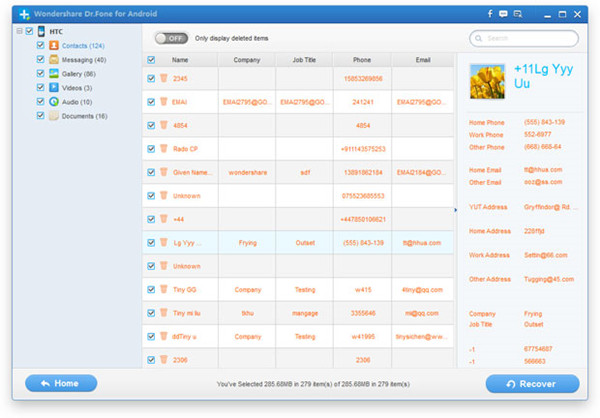The height and width of the screenshot is (418, 600).
Task: Click trash icon beside contact 2306
Action: (x=163, y=359)
